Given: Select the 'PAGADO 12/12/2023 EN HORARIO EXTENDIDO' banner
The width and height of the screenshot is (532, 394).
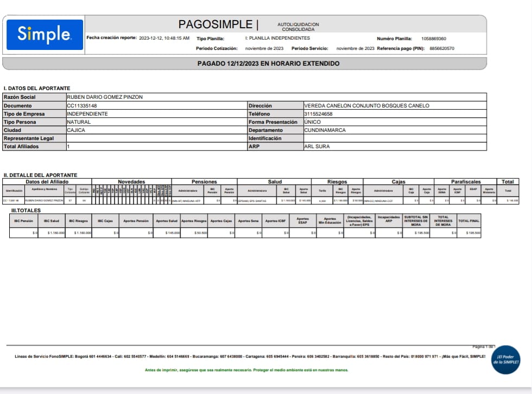Looking at the screenshot, I should pyautogui.click(x=268, y=63).
